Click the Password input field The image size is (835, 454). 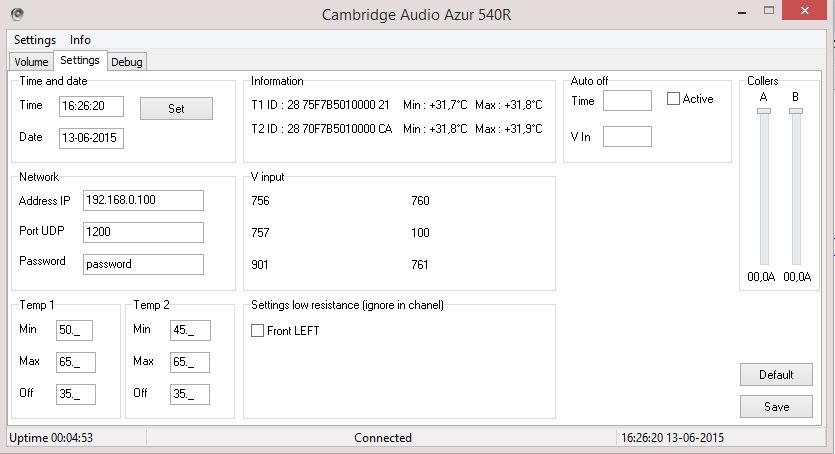tap(143, 264)
